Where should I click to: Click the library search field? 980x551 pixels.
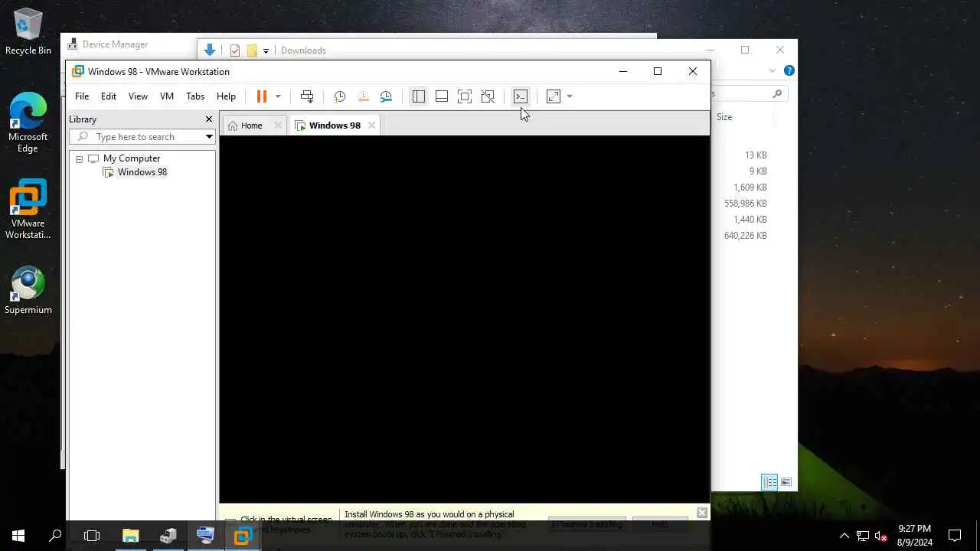[142, 137]
